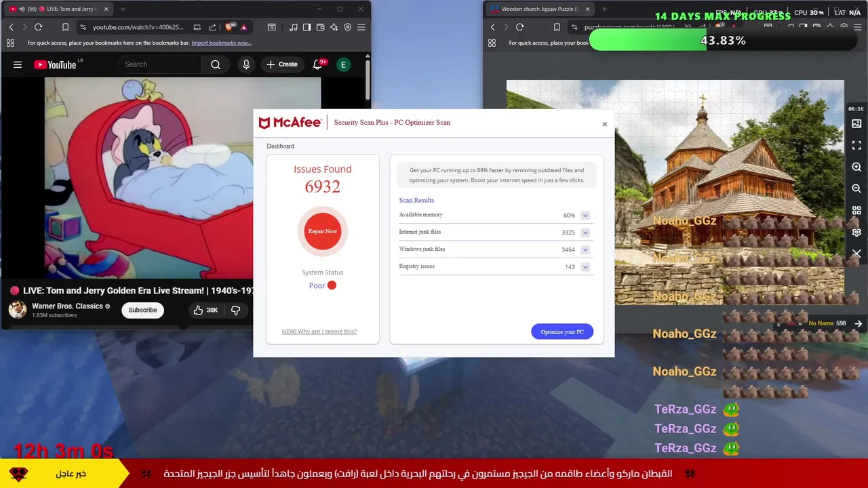868x488 pixels.
Task: Toggle Brave sidebar panel icon
Action: 307,27
